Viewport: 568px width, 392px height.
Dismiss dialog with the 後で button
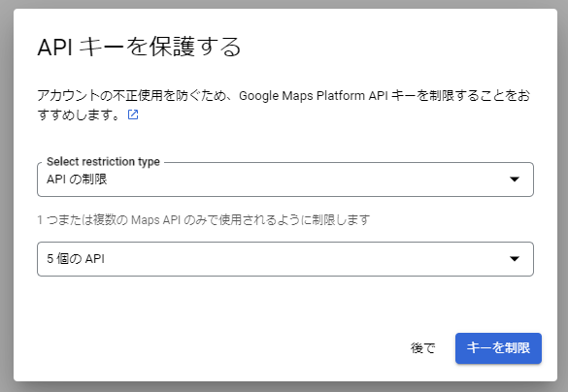[x=422, y=348]
